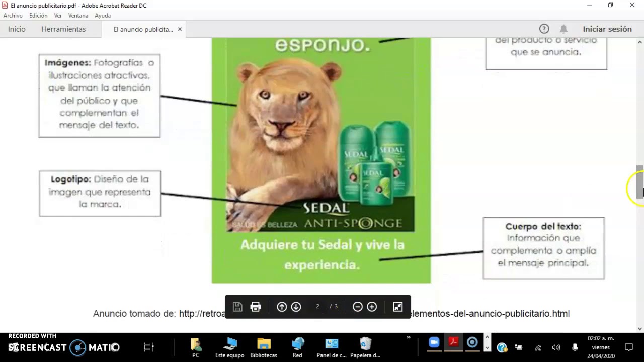Click the save file icon in floating toolbar
Image resolution: width=644 pixels, height=362 pixels.
pyautogui.click(x=237, y=307)
